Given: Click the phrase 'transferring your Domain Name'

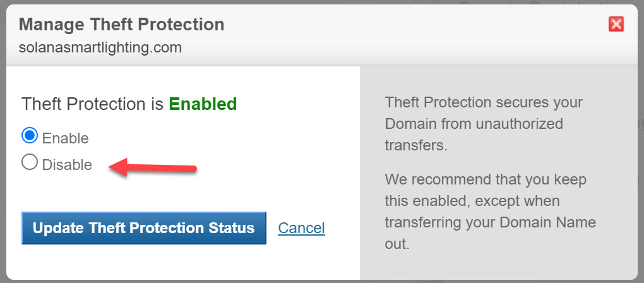Looking at the screenshot, I should (x=491, y=222).
